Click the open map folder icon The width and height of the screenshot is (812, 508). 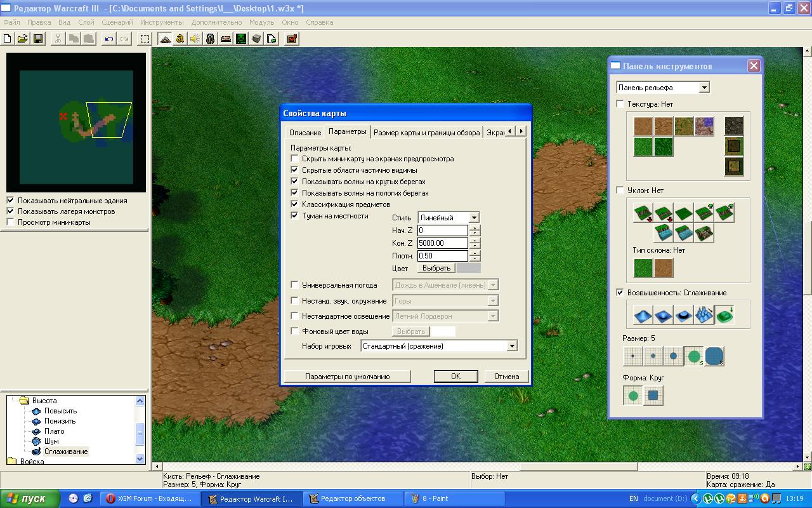pos(23,39)
